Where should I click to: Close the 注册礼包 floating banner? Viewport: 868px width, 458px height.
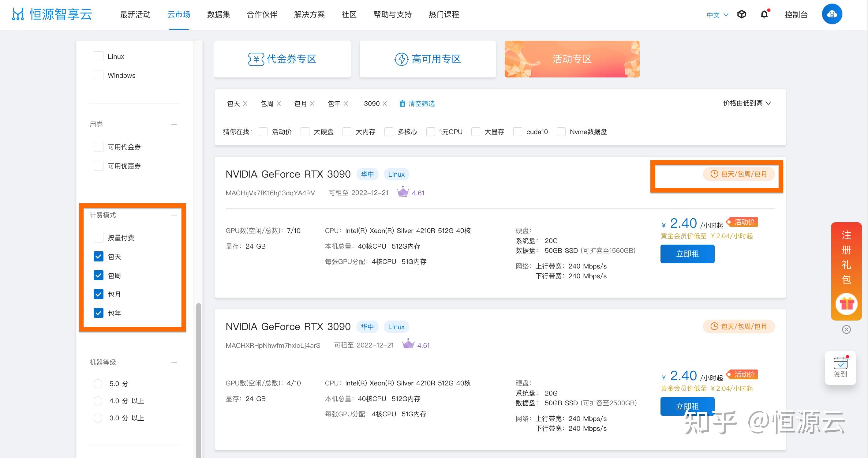click(846, 329)
